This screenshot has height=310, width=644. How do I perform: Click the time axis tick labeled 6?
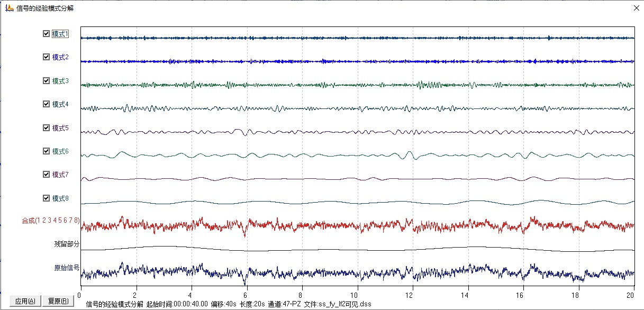tap(246, 295)
